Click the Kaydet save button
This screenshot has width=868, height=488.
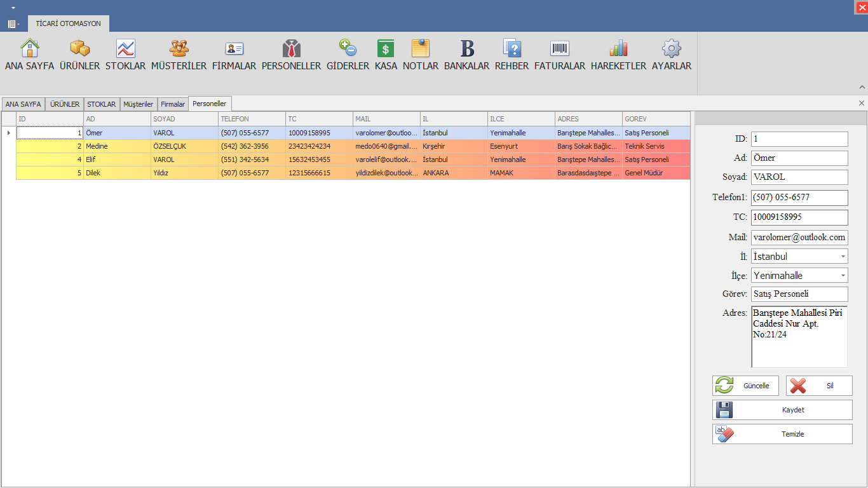[x=782, y=410]
